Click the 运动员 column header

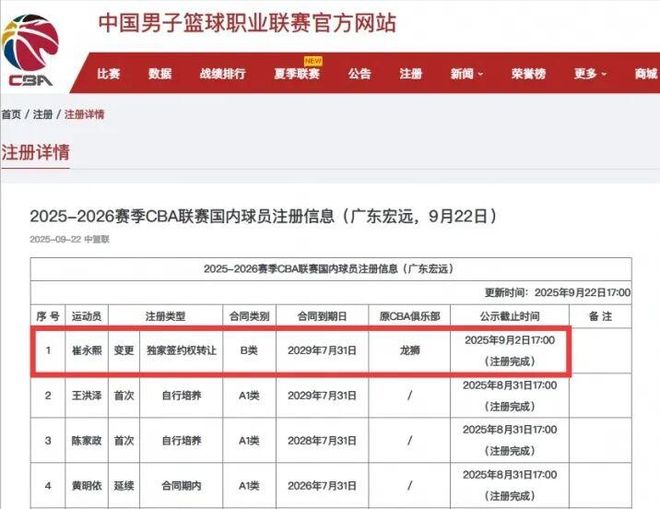click(87, 315)
